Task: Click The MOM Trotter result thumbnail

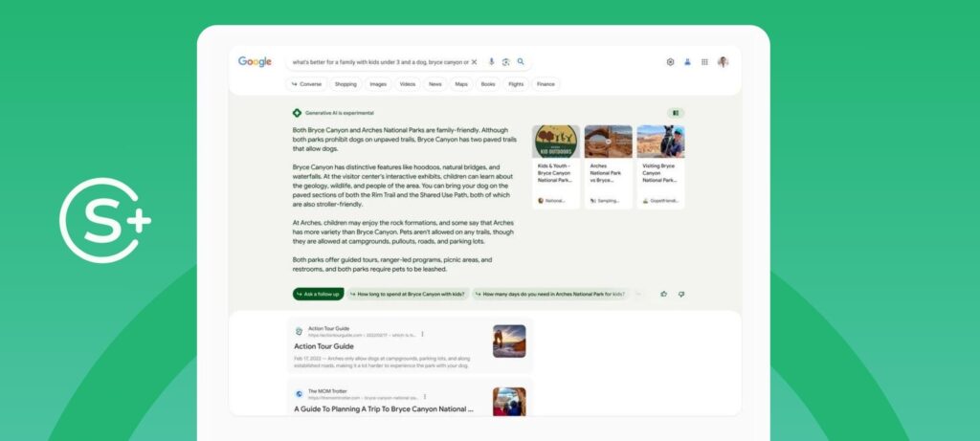Action: (509, 402)
